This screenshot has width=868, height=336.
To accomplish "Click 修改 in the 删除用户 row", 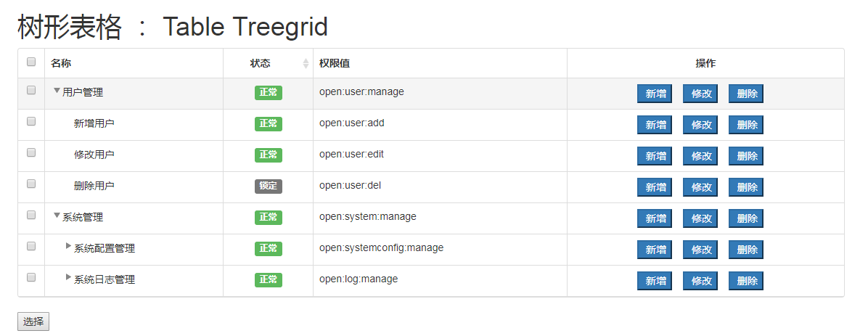I will coord(700,187).
